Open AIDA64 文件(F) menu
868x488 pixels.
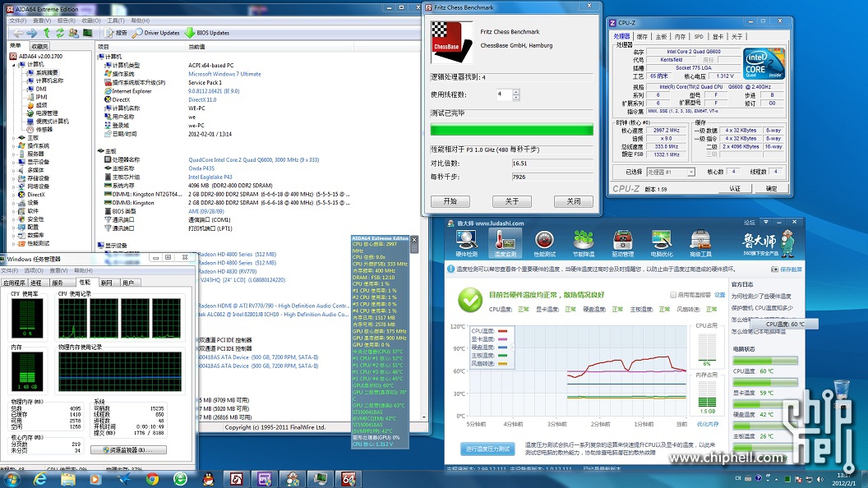point(20,21)
